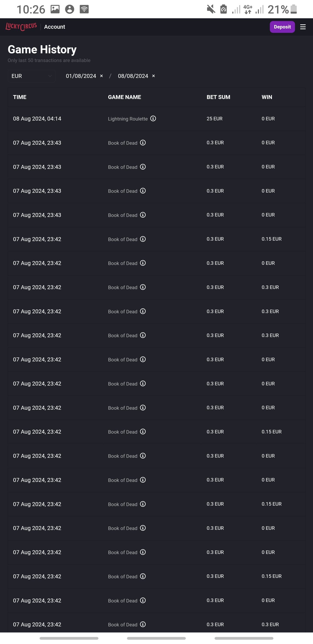Open info icon for Lightning Roulette entry
The width and height of the screenshot is (313, 644).
coord(153,119)
